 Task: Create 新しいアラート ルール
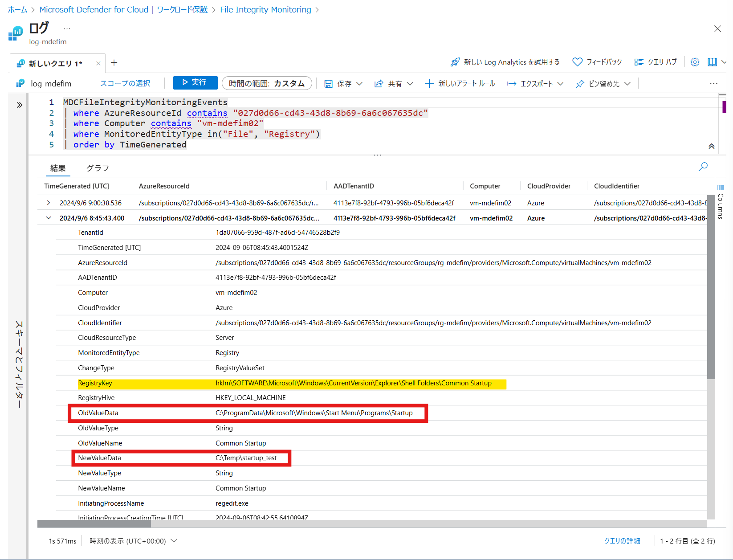point(460,83)
